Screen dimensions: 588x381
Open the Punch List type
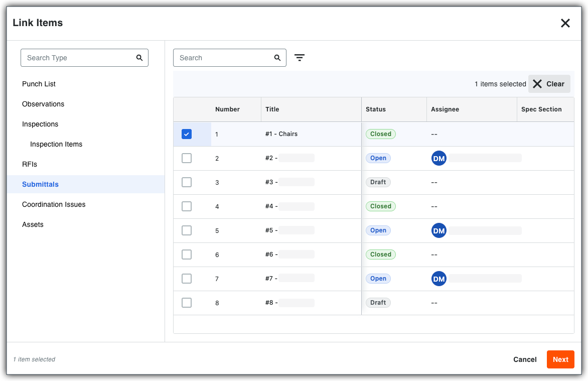click(x=39, y=84)
